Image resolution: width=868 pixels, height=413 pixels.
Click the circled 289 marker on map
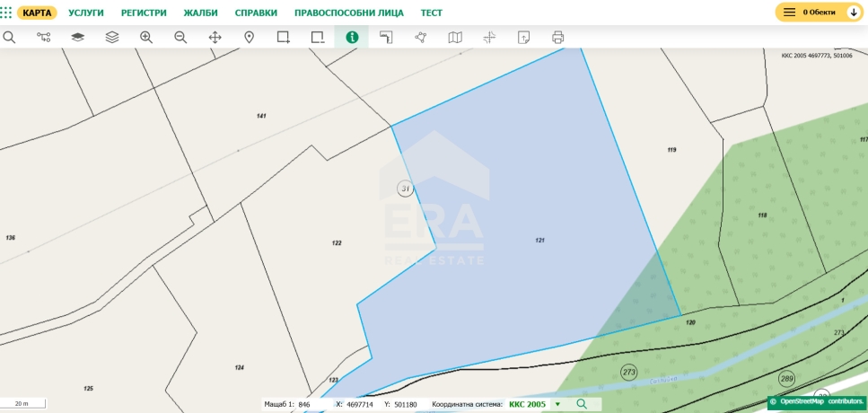tap(786, 379)
